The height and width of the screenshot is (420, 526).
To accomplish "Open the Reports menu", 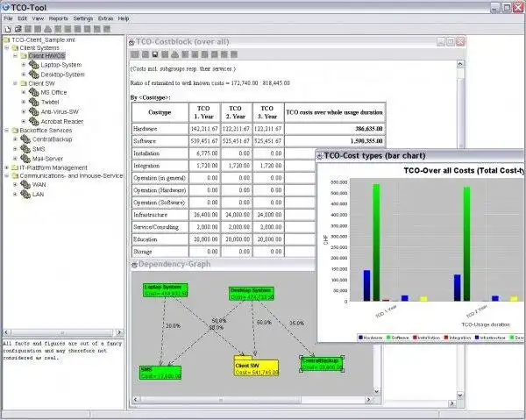I will pyautogui.click(x=59, y=18).
